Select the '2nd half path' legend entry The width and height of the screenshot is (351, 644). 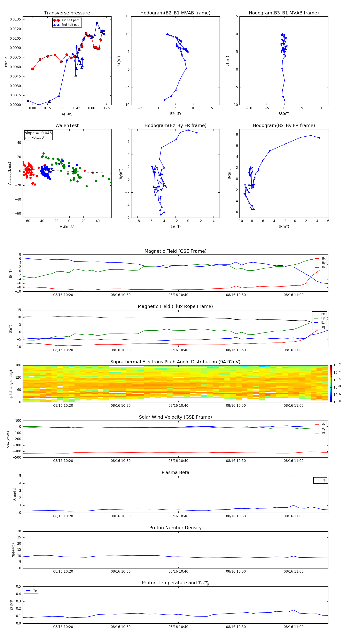[67, 25]
